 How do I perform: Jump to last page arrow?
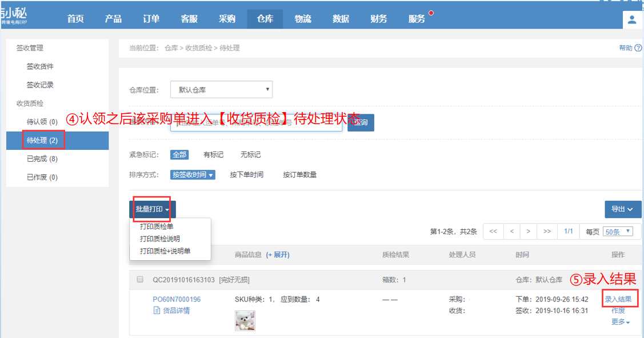click(x=547, y=232)
